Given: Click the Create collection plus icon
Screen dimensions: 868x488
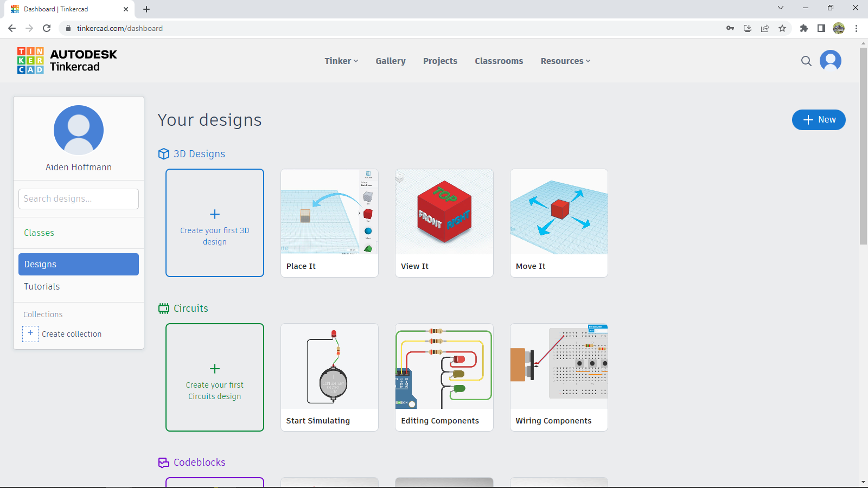Looking at the screenshot, I should 30,333.
